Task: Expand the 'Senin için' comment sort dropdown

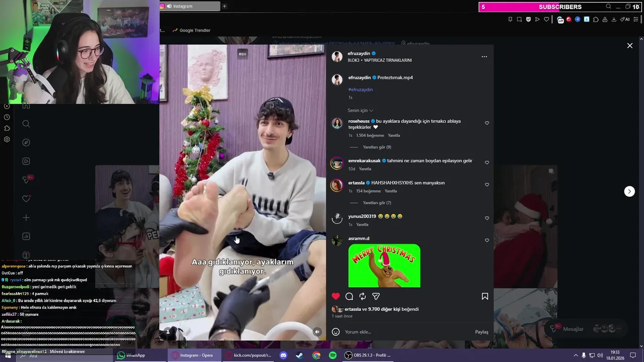Action: tap(360, 110)
